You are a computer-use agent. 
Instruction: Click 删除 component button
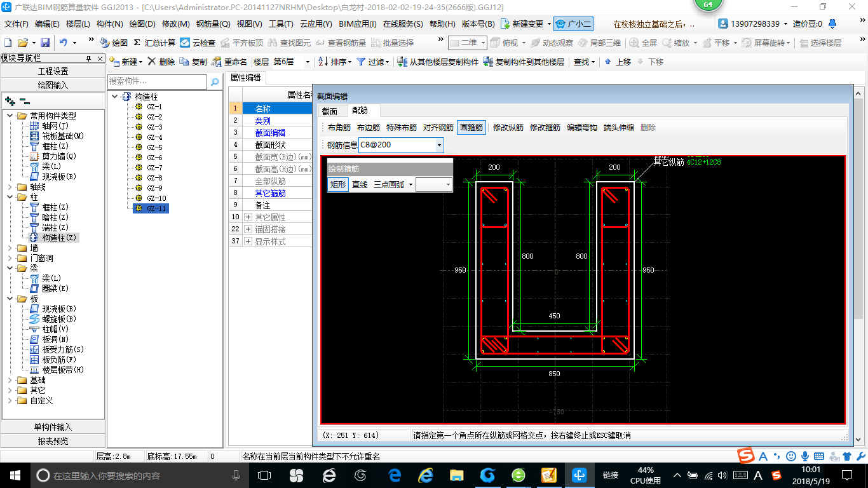click(x=161, y=62)
